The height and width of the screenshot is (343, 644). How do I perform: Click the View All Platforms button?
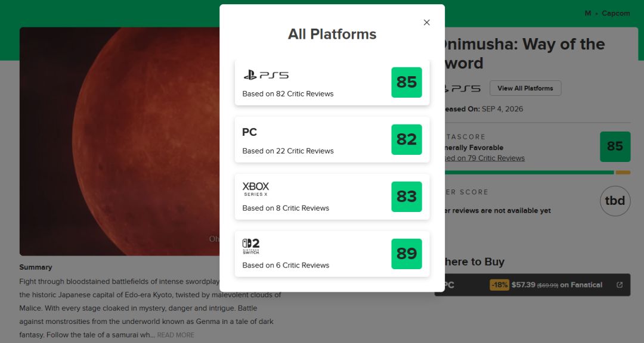(525, 88)
